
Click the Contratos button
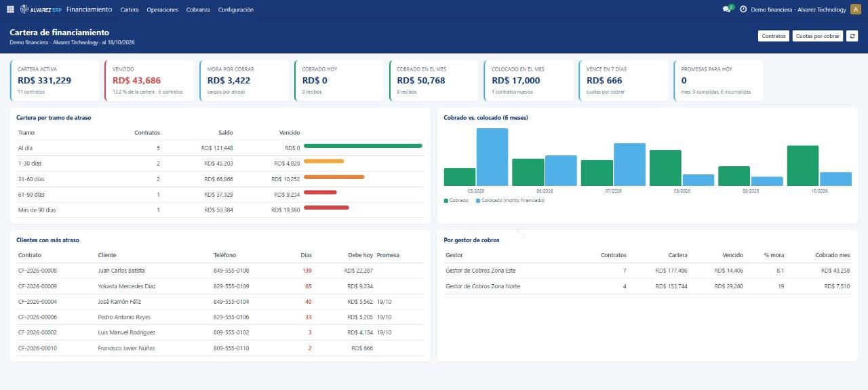coord(774,36)
